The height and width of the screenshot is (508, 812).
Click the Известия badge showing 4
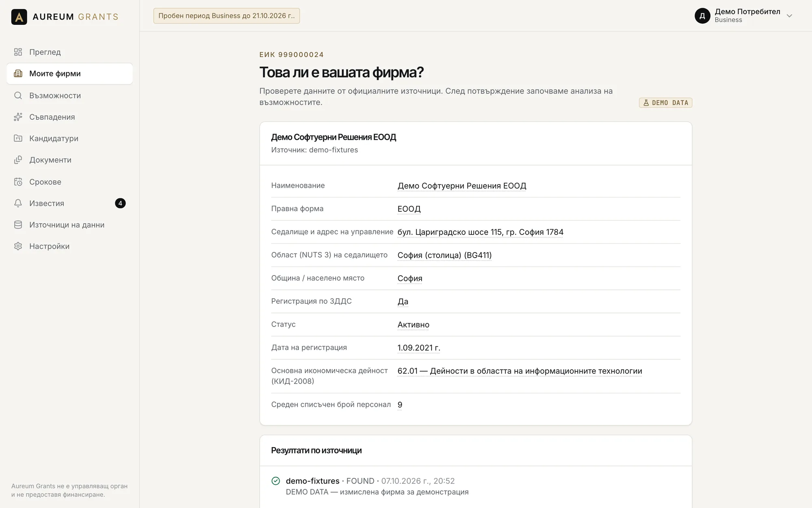click(x=120, y=203)
